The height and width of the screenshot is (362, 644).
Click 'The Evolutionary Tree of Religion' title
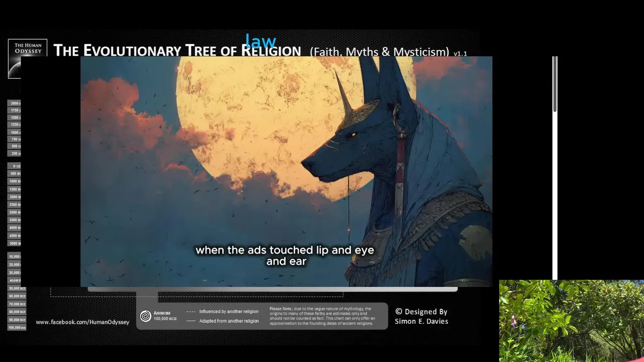[x=177, y=50]
